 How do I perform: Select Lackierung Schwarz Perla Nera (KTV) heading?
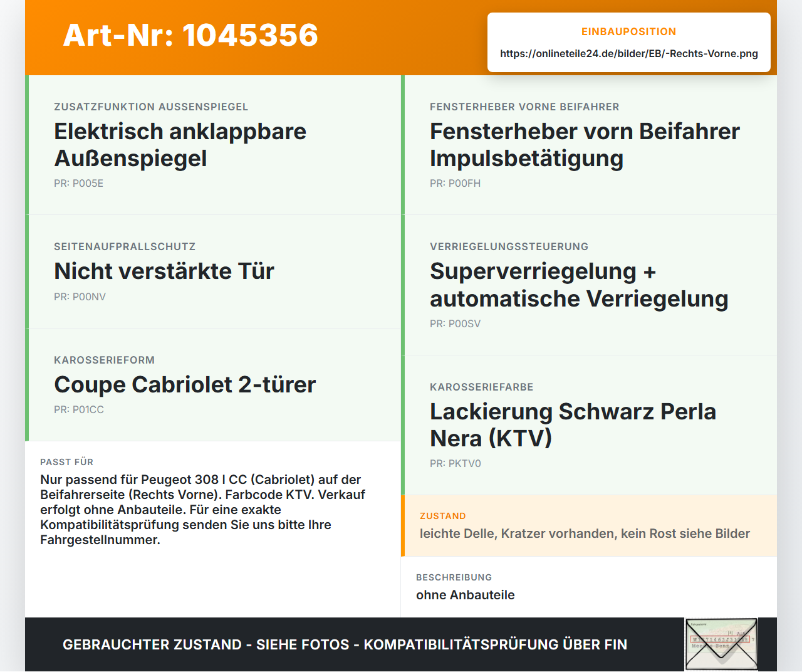(573, 424)
